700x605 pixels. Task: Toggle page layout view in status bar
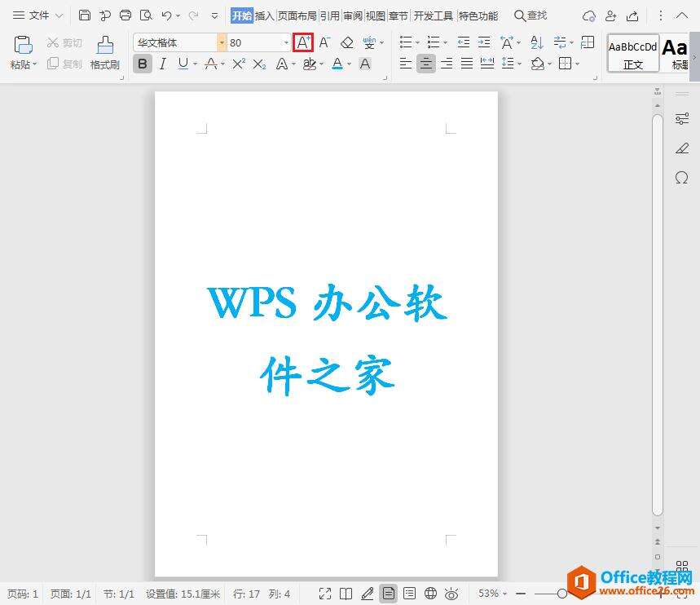click(x=389, y=594)
